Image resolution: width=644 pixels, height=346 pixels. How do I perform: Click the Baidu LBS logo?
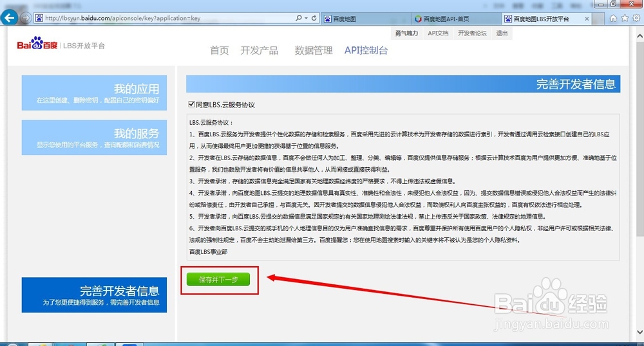61,44
